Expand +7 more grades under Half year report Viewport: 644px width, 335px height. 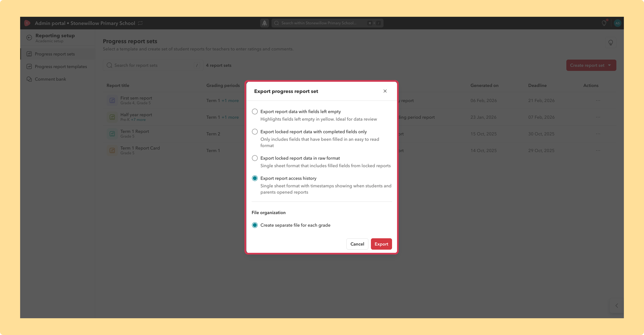[138, 120]
